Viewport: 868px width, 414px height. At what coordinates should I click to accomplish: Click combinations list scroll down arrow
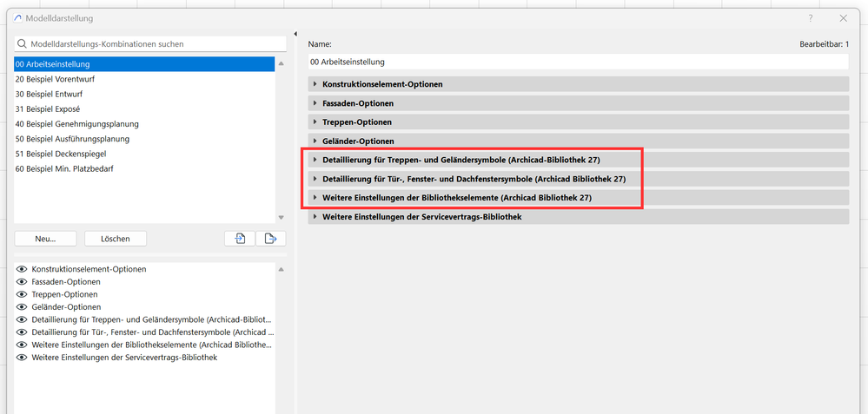(x=281, y=217)
